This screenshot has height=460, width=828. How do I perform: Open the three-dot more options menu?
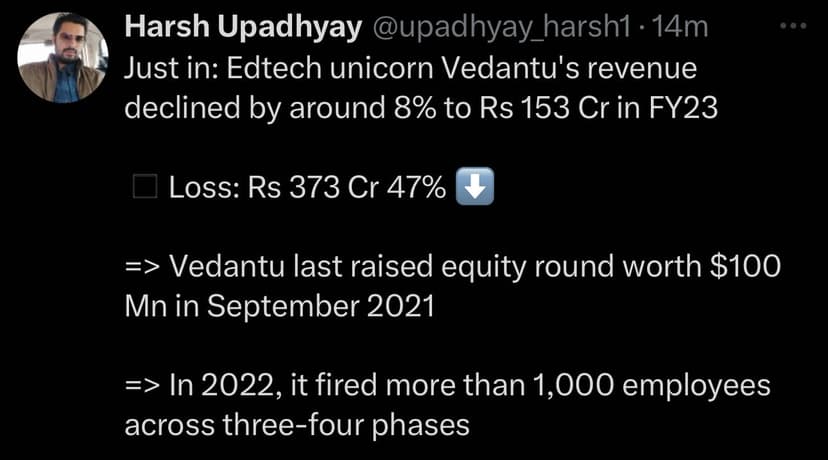[792, 26]
